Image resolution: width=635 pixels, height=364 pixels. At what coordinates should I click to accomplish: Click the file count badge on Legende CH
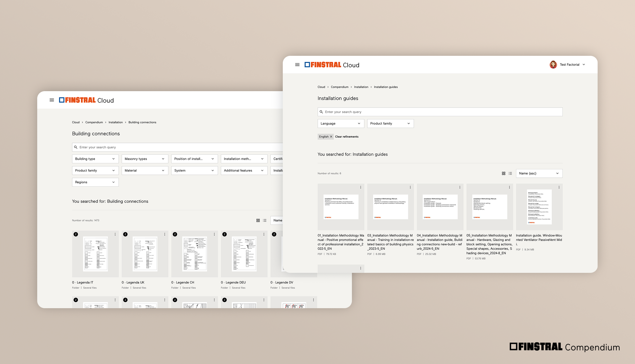175,234
